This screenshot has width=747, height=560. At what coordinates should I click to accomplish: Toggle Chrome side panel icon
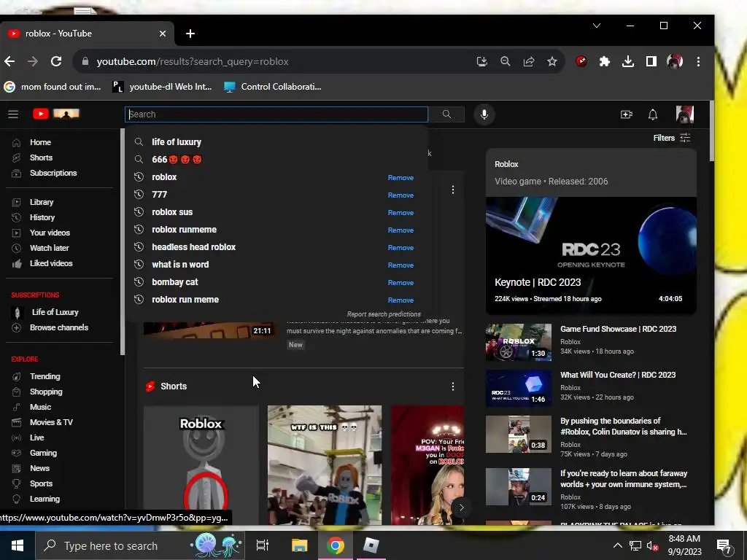click(651, 61)
